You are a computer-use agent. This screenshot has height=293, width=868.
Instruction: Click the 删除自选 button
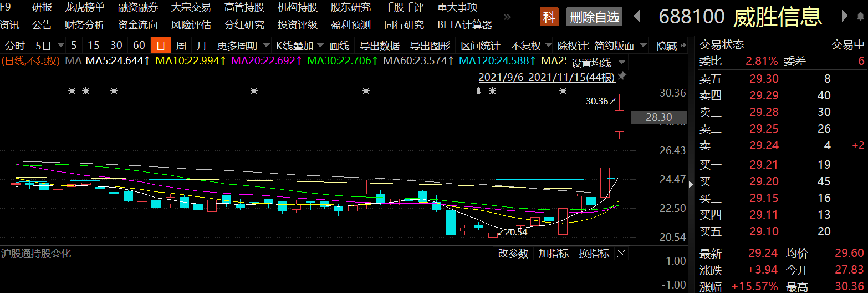[x=595, y=17]
